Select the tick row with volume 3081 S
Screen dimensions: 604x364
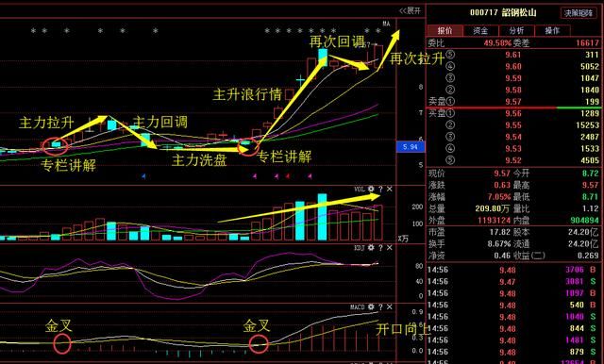[512, 282]
